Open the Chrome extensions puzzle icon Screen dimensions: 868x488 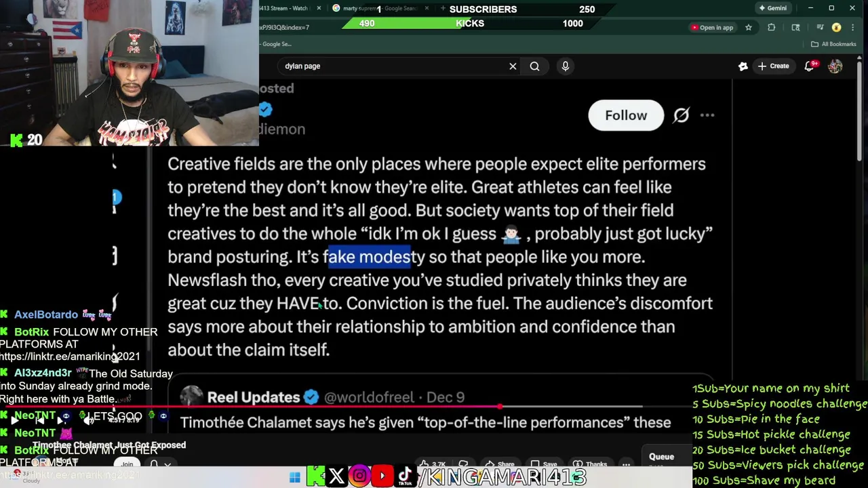[771, 27]
